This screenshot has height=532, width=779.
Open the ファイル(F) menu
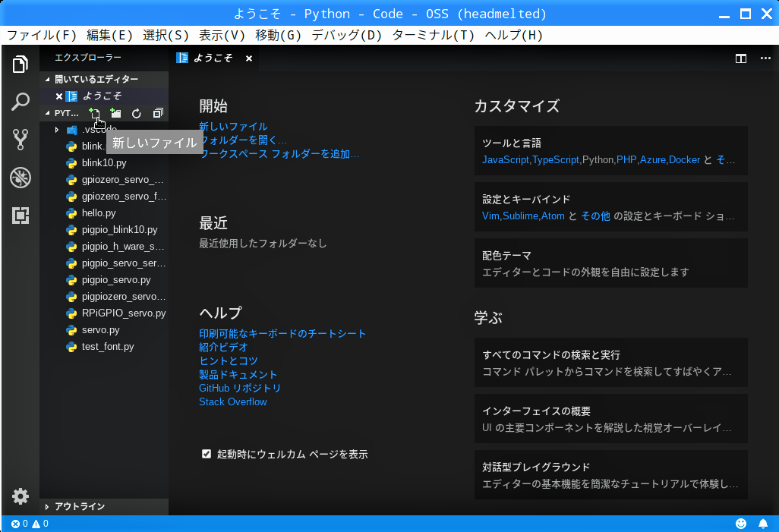42,35
